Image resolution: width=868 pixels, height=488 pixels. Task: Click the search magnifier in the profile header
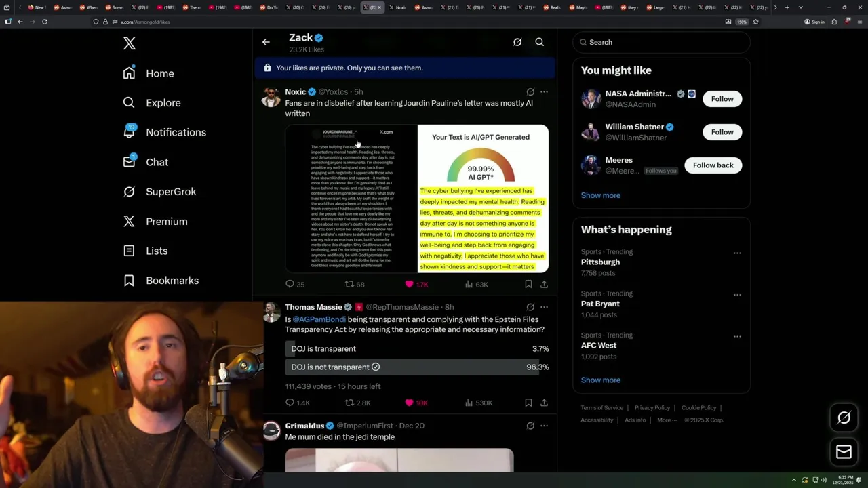[540, 42]
